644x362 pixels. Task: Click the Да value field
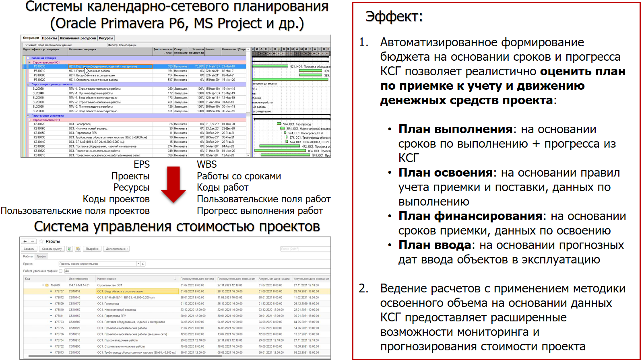tap(197, 271)
